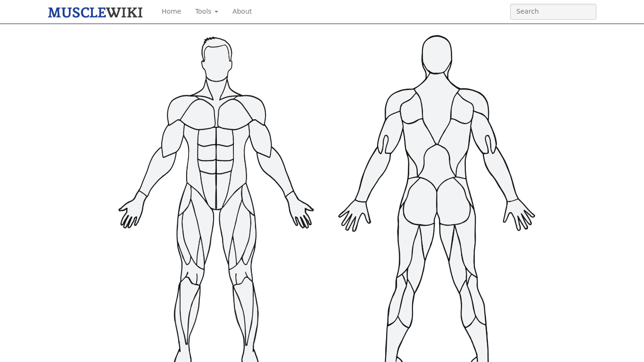
Task: Click the dropdown caret next to Tools
Action: 216,12
